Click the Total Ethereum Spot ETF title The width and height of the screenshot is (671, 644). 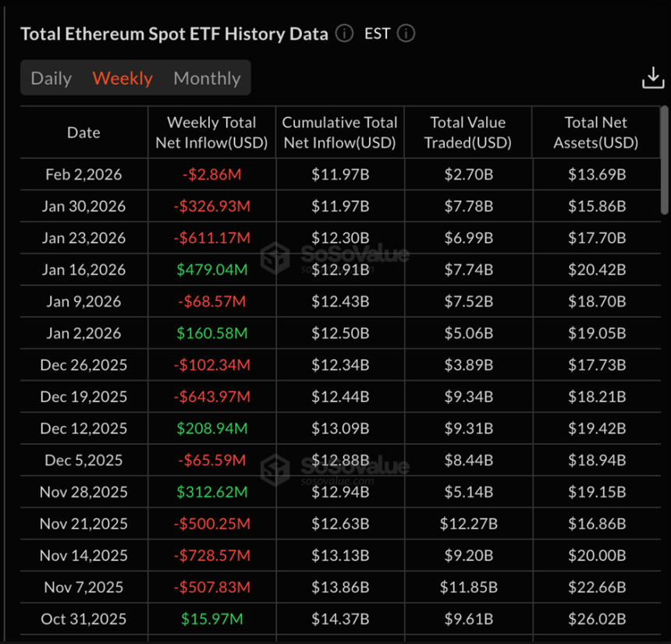coord(174,34)
